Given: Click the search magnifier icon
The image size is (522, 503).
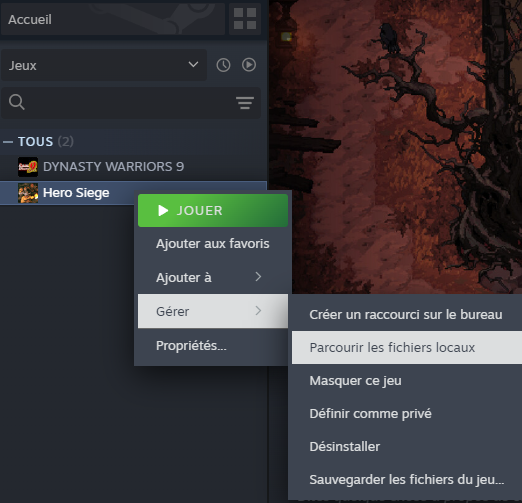Looking at the screenshot, I should coord(17,102).
